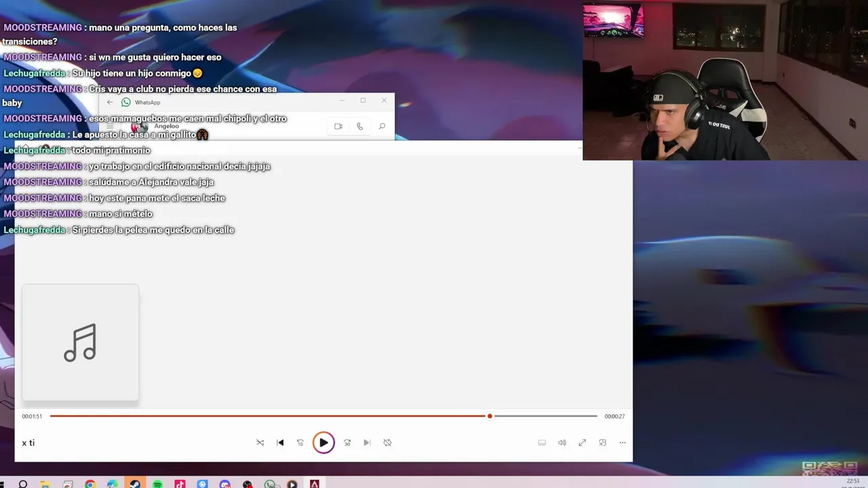The height and width of the screenshot is (488, 868).
Task: Click the remaining time 00:00:27
Action: point(614,416)
